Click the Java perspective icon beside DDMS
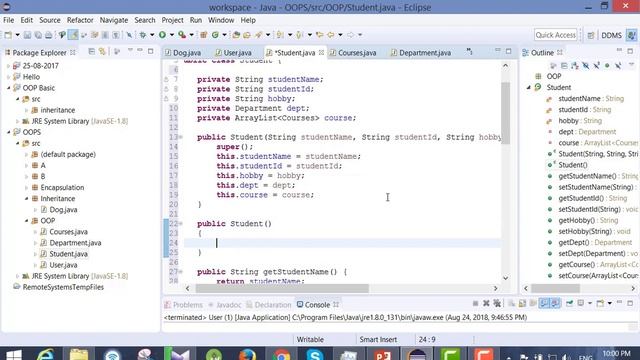 point(631,36)
